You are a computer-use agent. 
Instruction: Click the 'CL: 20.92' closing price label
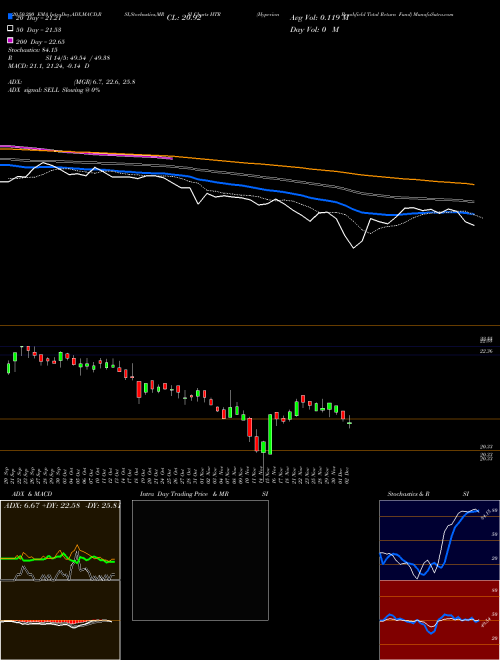click(x=184, y=18)
